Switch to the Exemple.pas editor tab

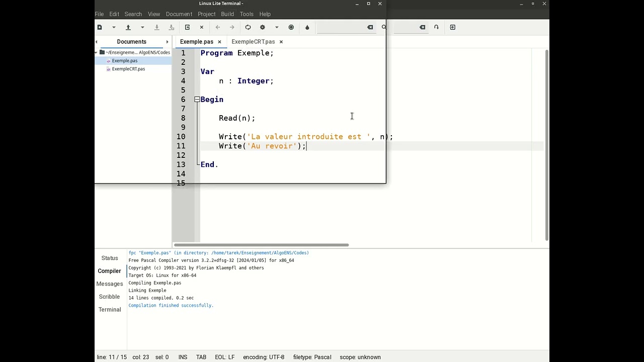(197, 42)
